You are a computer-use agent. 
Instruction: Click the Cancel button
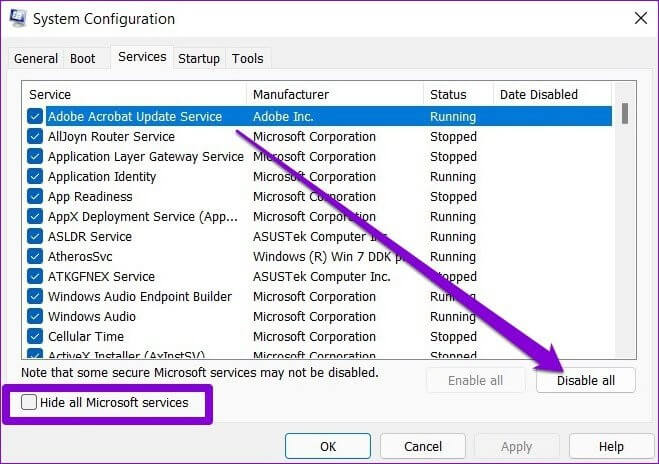423,446
